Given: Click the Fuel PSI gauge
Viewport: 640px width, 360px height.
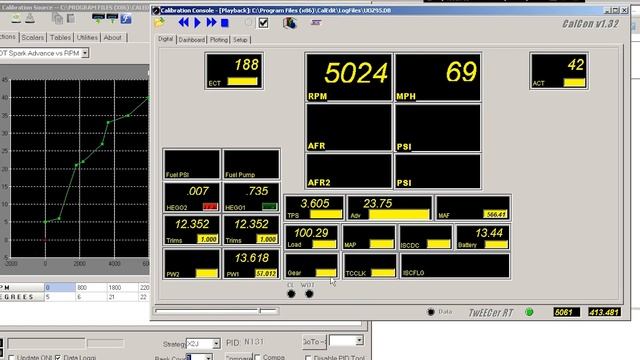Looking at the screenshot, I should point(192,164).
